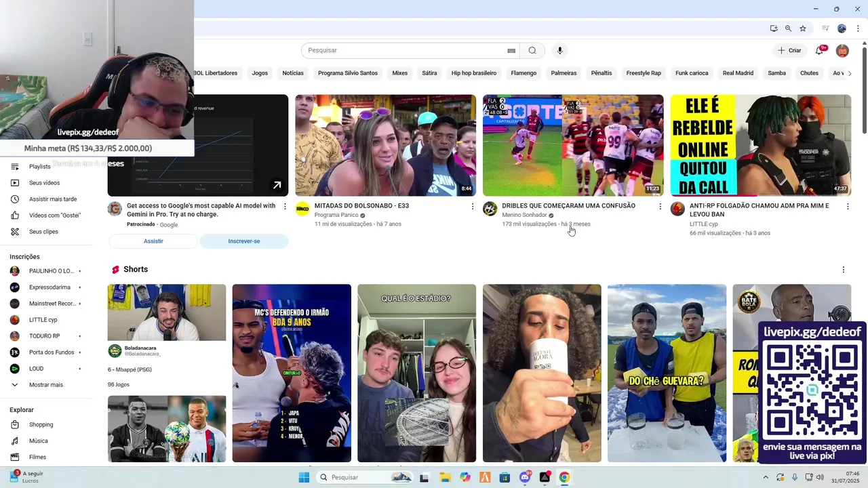Bookmark this page with star icon
The height and width of the screenshot is (488, 868).
[x=803, y=28]
